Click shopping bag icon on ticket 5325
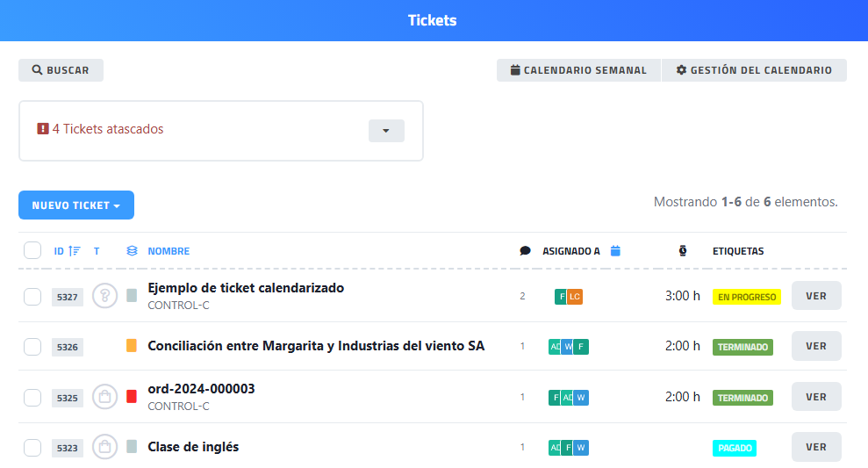Screen dimensions: 868x468 click(104, 397)
